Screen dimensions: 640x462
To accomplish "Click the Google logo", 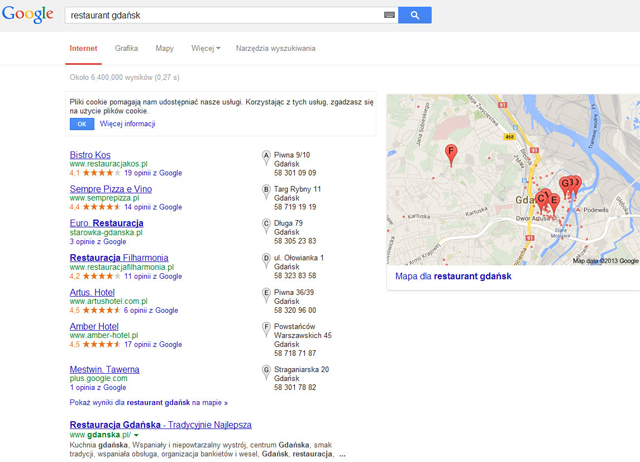I will pos(28,15).
